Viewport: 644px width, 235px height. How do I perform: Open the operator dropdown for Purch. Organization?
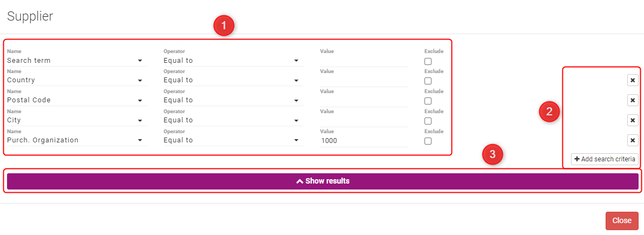(x=233, y=140)
